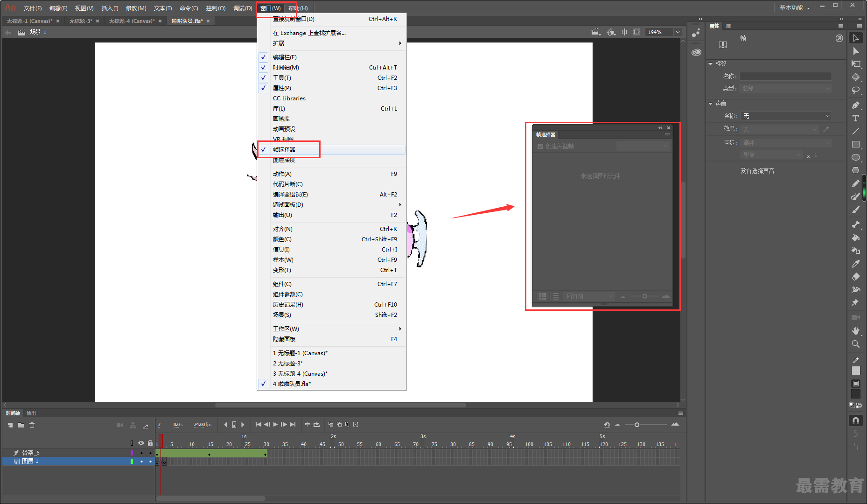
Task: Click the Center Stage icon
Action: click(x=624, y=32)
